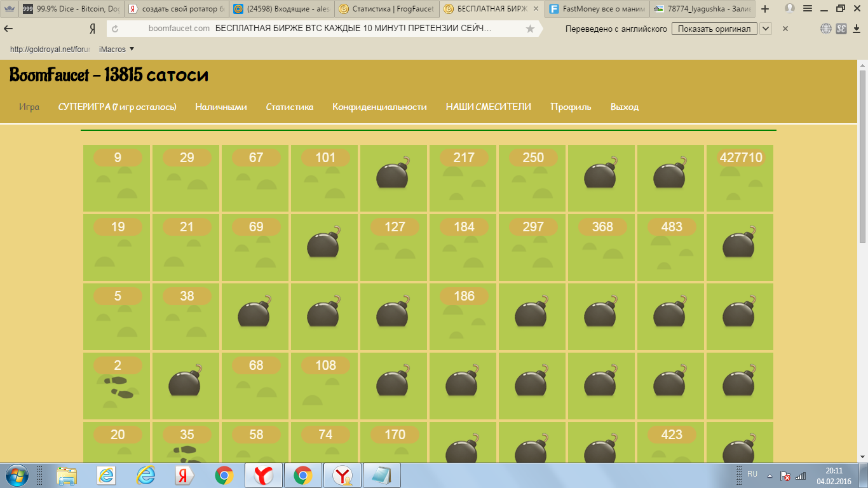Image resolution: width=868 pixels, height=488 pixels.
Task: Click the tile labeled 427710
Action: [740, 179]
